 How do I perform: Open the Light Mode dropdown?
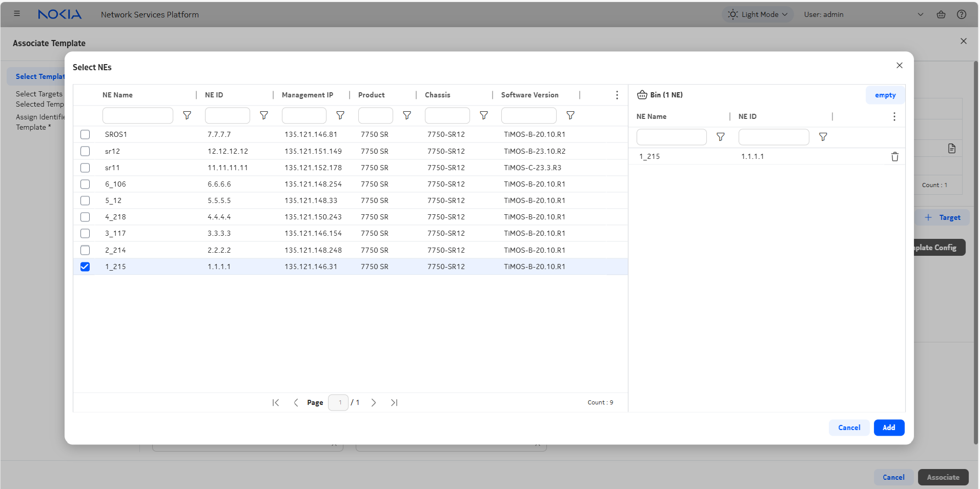pyautogui.click(x=758, y=14)
